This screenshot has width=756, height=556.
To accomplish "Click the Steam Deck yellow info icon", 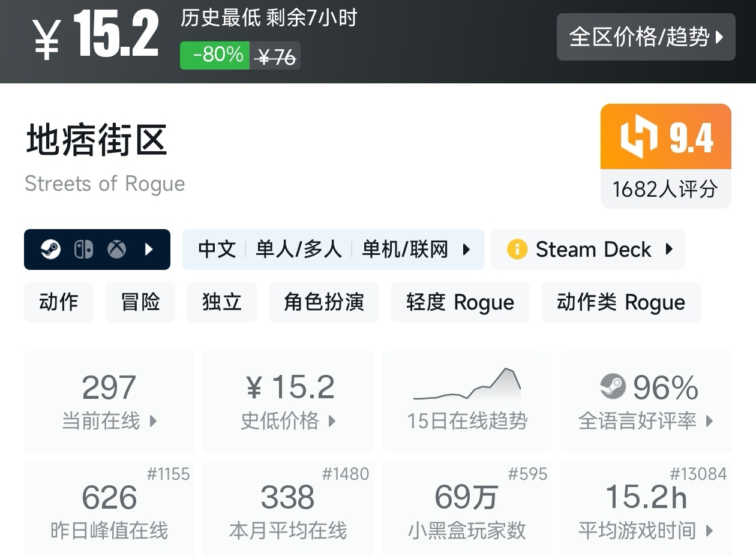I will pyautogui.click(x=517, y=250).
